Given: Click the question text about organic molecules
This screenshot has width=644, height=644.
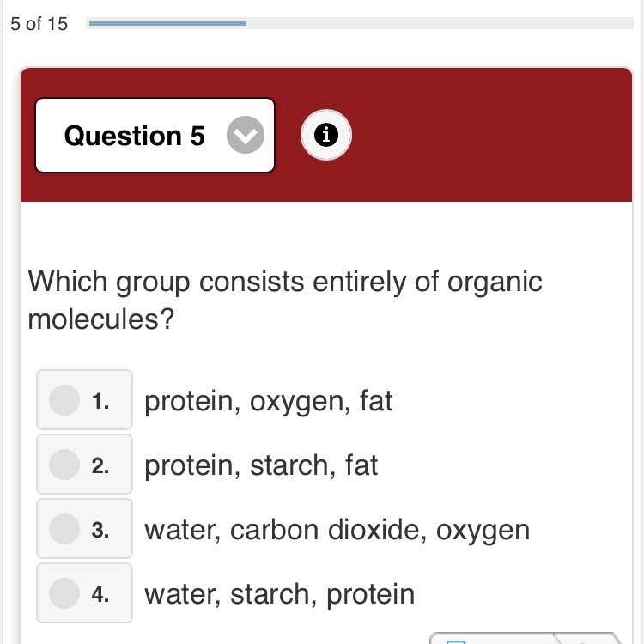Looking at the screenshot, I should click(285, 301).
